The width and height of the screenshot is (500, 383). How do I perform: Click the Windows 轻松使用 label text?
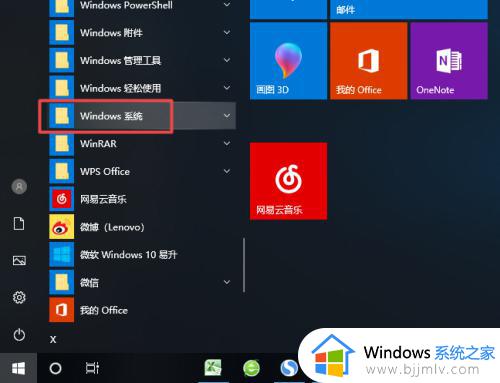(x=121, y=88)
